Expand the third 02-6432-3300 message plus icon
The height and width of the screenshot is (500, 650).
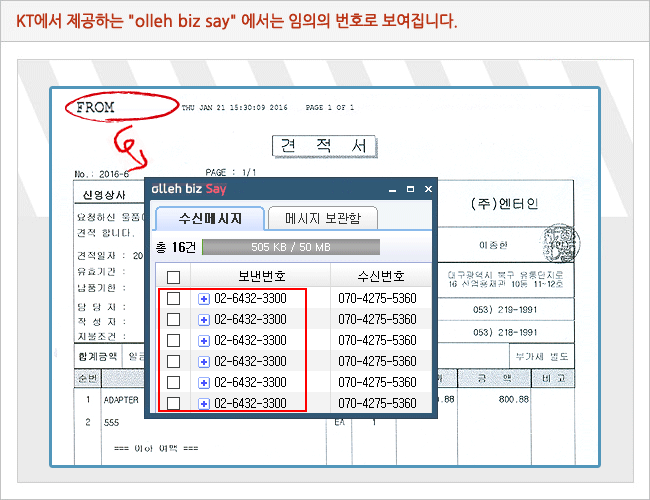point(204,341)
